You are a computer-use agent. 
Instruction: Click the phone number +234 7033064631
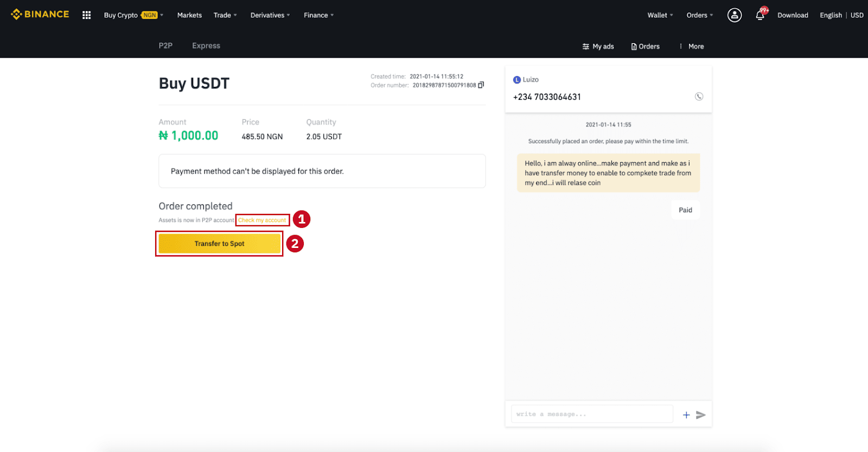(547, 97)
